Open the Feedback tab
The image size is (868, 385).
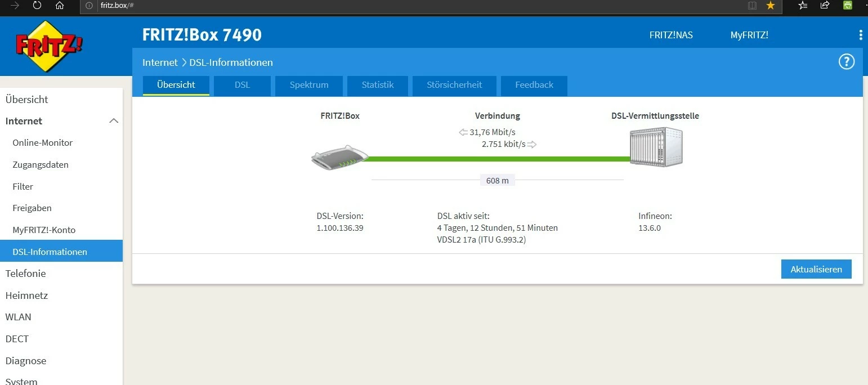[534, 86]
